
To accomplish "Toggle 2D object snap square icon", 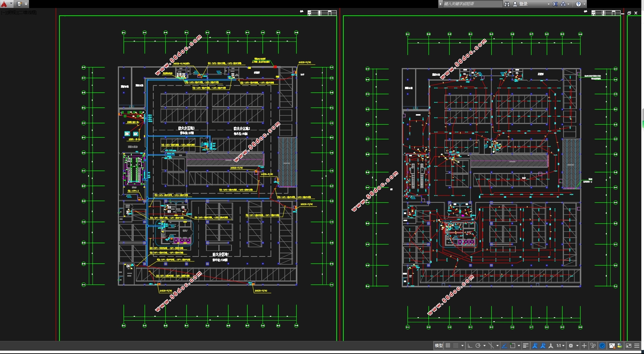I will click(x=512, y=346).
